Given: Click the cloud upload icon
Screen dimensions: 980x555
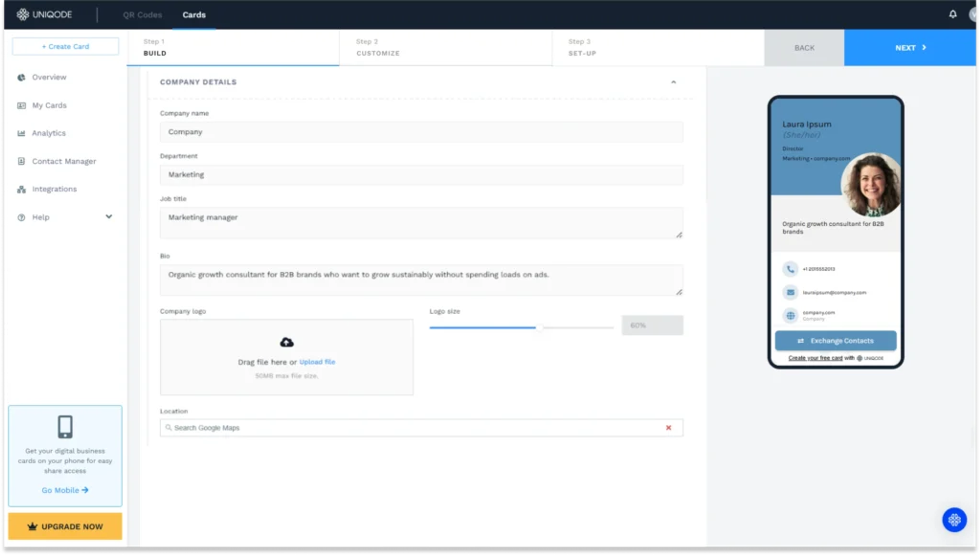Looking at the screenshot, I should coord(287,342).
